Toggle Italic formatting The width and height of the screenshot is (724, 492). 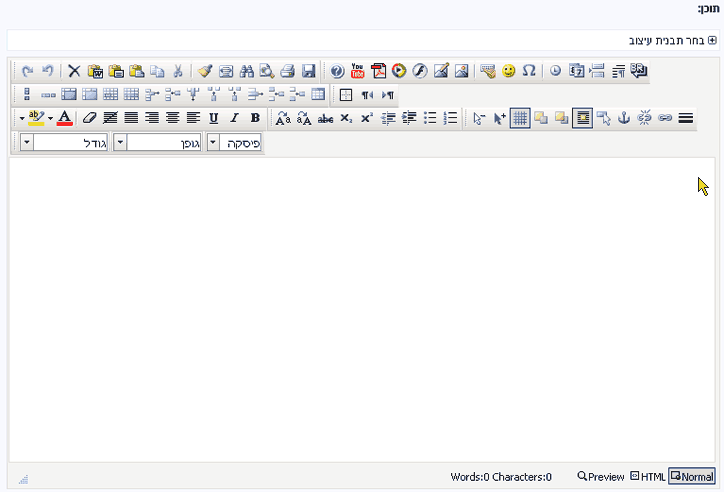click(235, 118)
